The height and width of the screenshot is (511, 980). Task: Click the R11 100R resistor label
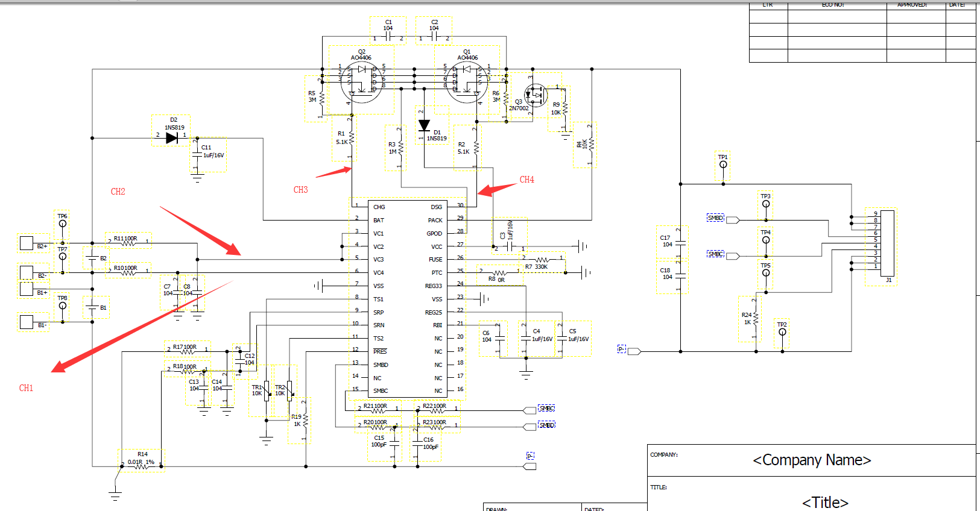125,239
